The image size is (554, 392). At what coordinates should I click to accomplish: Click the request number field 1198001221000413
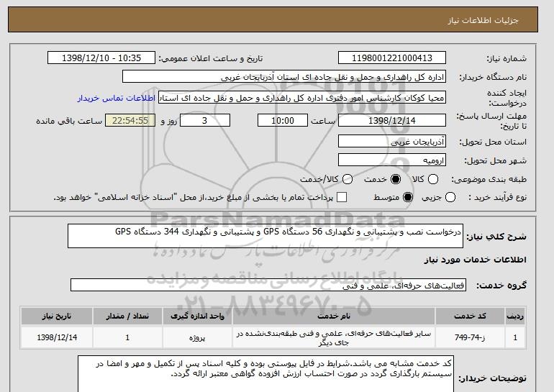pos(392,58)
